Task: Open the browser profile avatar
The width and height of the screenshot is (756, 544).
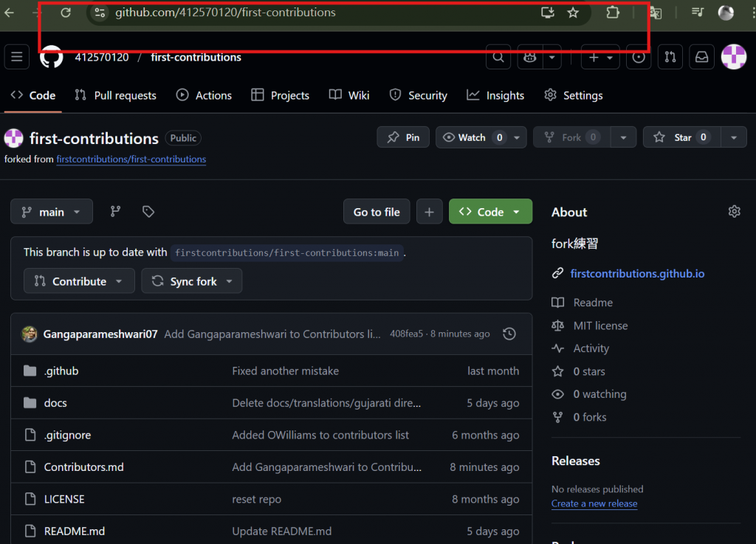Action: (x=726, y=13)
